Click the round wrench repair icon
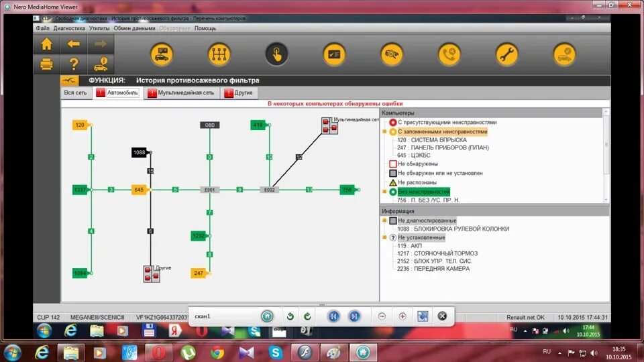This screenshot has height=362, width=644. click(x=507, y=54)
